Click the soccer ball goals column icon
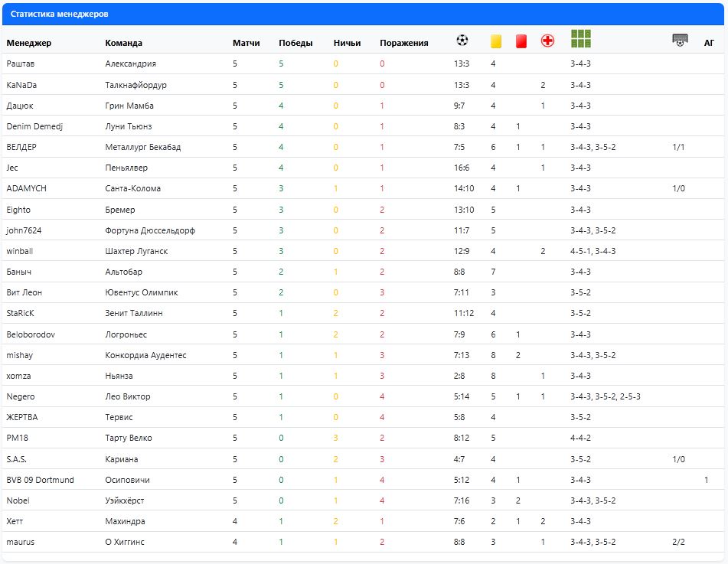Screen dimensions: 728x564 (x=462, y=41)
